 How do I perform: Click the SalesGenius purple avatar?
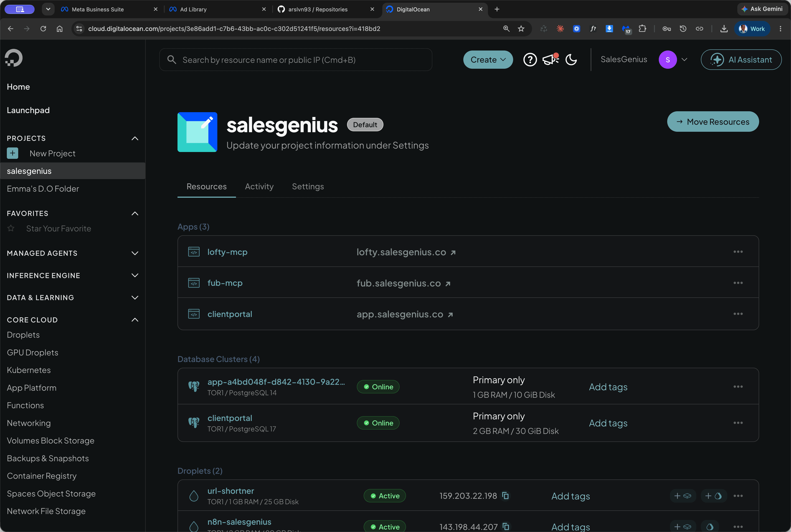coord(667,60)
